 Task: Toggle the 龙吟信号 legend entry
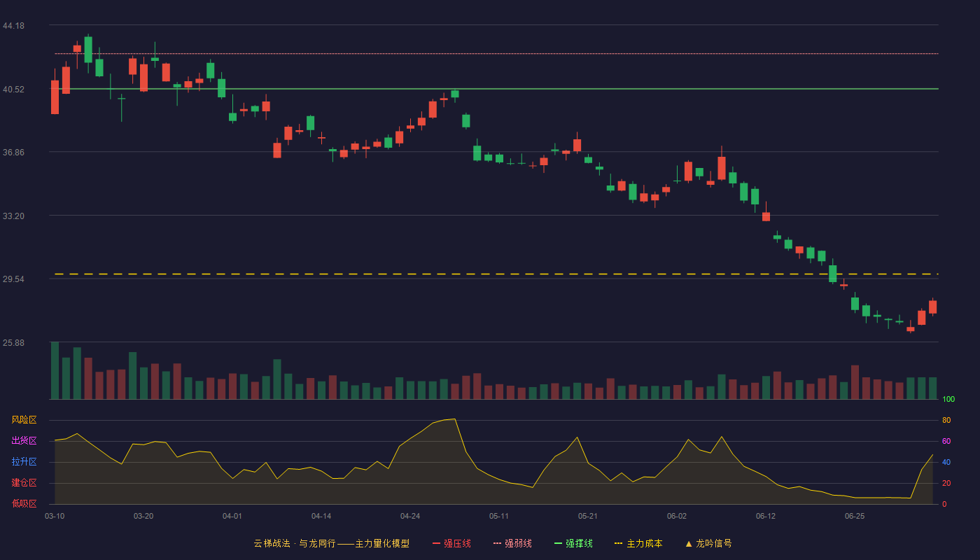tap(708, 543)
